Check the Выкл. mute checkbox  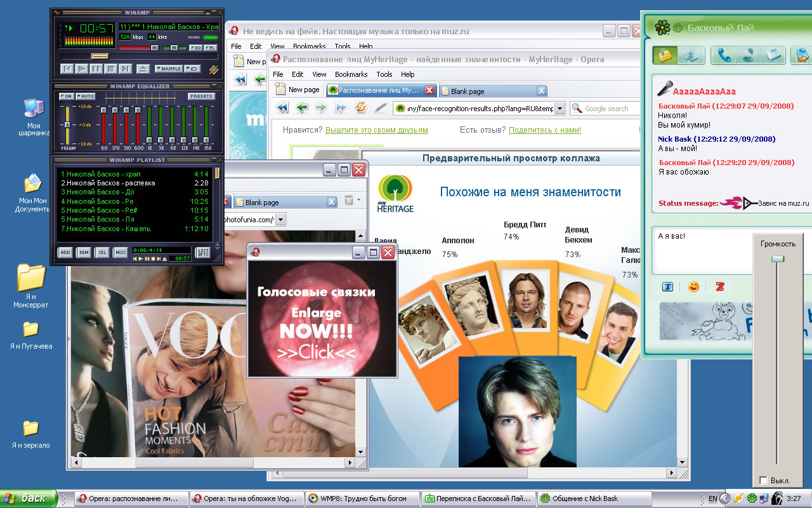coord(763,480)
